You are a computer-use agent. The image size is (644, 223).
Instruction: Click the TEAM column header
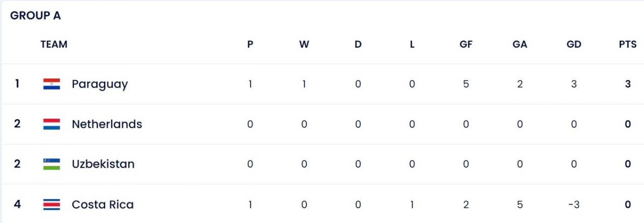click(x=54, y=45)
